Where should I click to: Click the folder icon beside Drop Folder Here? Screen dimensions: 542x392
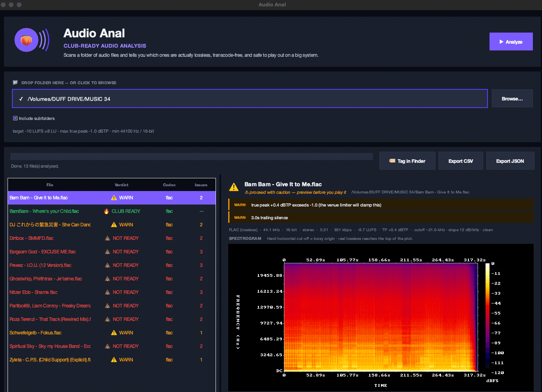tap(15, 83)
